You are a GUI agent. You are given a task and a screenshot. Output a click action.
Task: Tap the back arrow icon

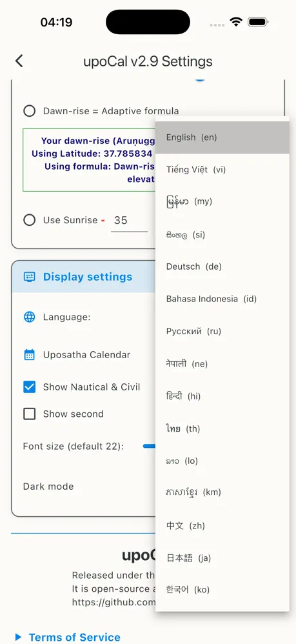pos(19,61)
